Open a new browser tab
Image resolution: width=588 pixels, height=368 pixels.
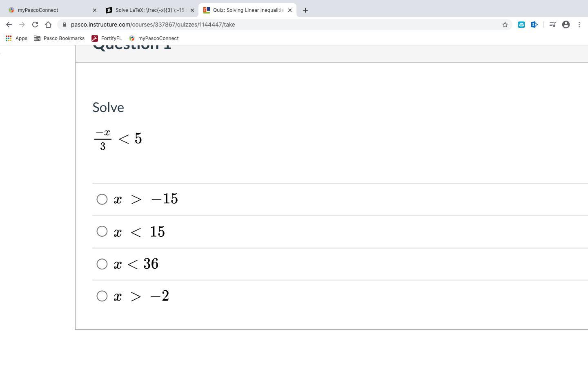[305, 10]
